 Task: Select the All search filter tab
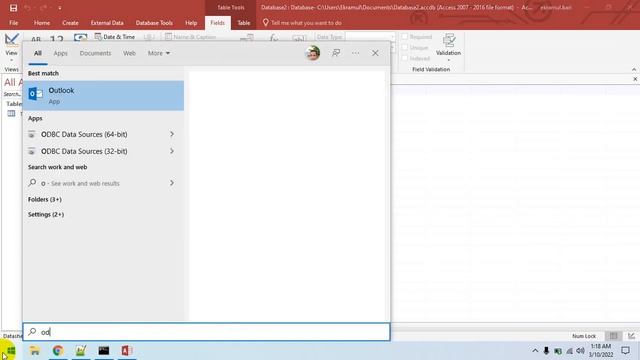coord(38,53)
